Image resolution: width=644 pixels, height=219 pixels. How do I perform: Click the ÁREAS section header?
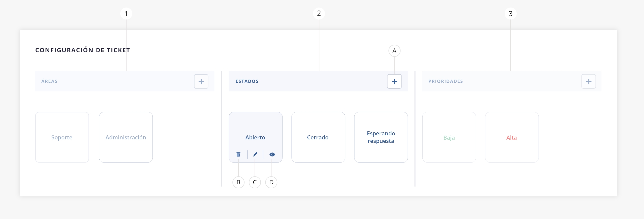tap(49, 81)
